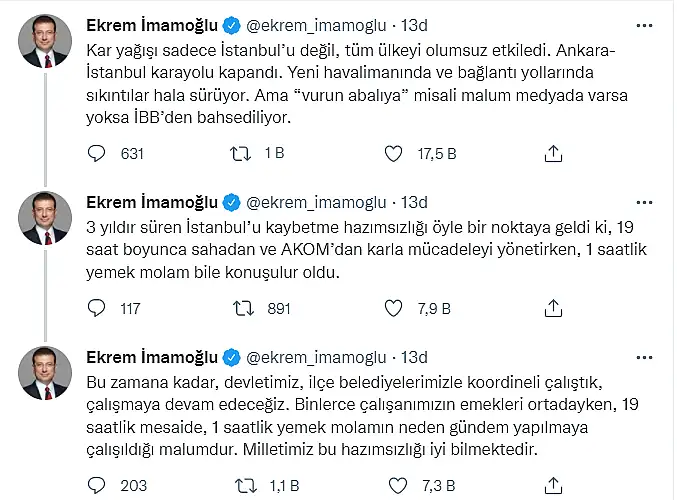Share the first tweet about Kar yağışı
The image size is (677, 500).
coord(553,154)
